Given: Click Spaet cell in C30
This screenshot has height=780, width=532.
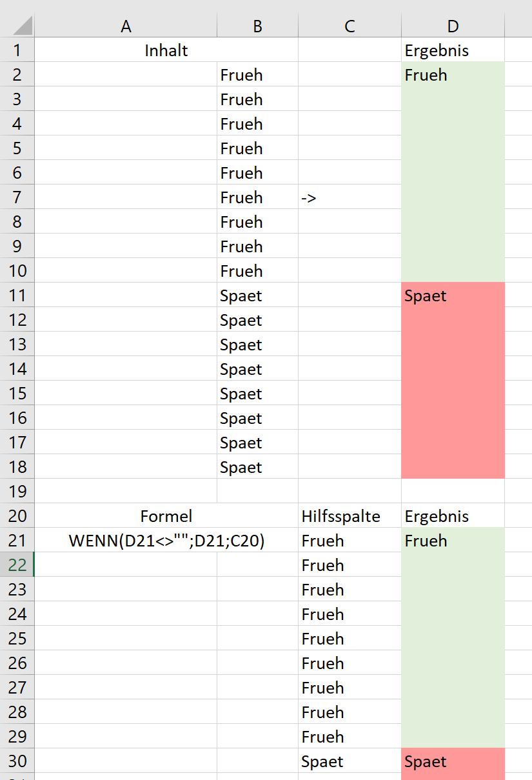Looking at the screenshot, I should 350,761.
